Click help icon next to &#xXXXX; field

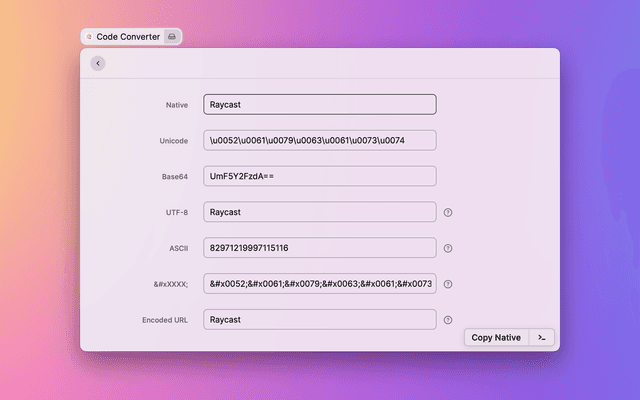448,284
